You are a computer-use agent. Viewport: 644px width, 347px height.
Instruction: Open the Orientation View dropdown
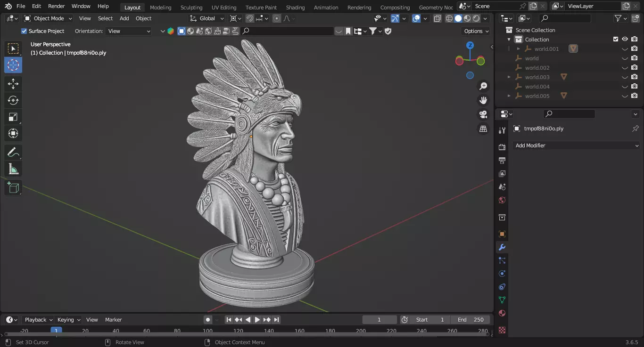click(129, 31)
